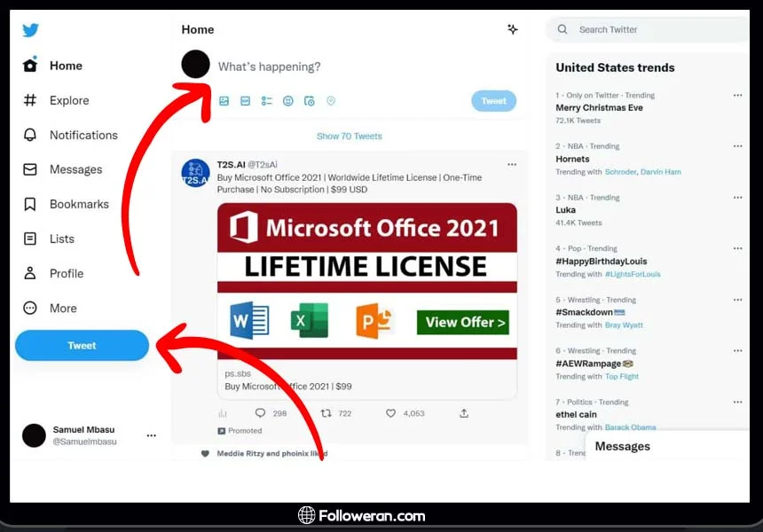Insert a GIF into the tweet

[246, 101]
